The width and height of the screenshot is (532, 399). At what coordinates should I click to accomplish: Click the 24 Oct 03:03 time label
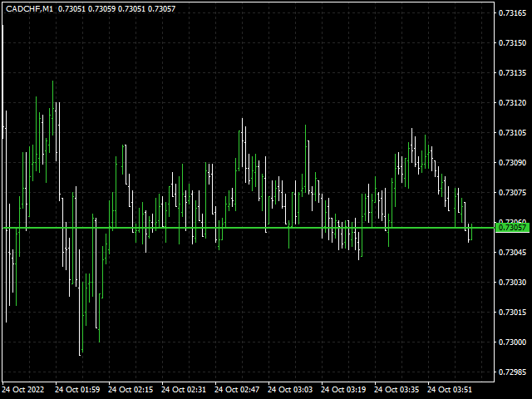coord(290,389)
